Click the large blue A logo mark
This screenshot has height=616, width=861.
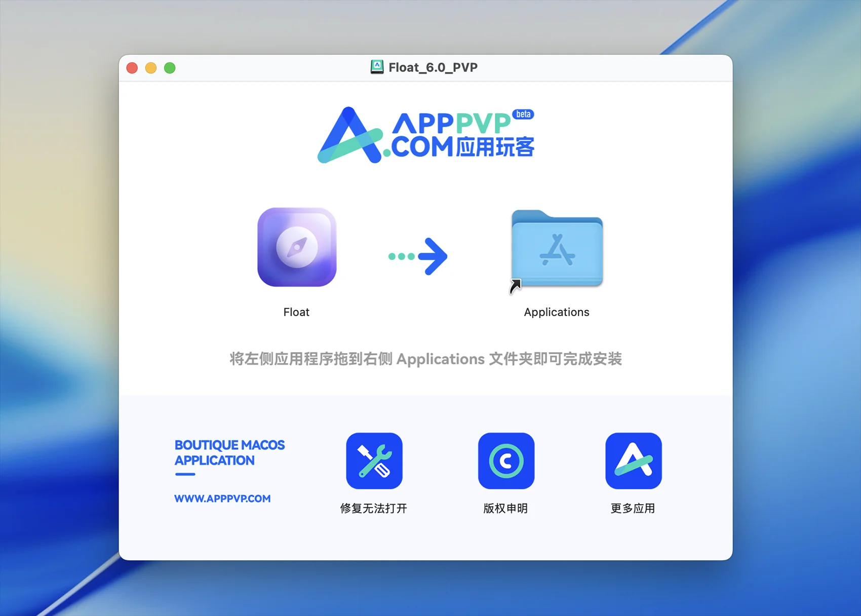tap(349, 136)
